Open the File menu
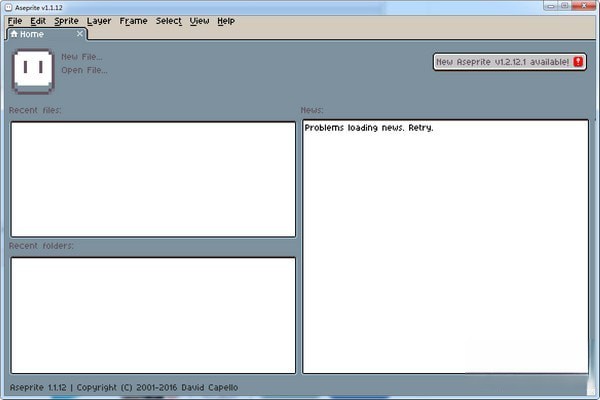The width and height of the screenshot is (600, 400). (15, 21)
